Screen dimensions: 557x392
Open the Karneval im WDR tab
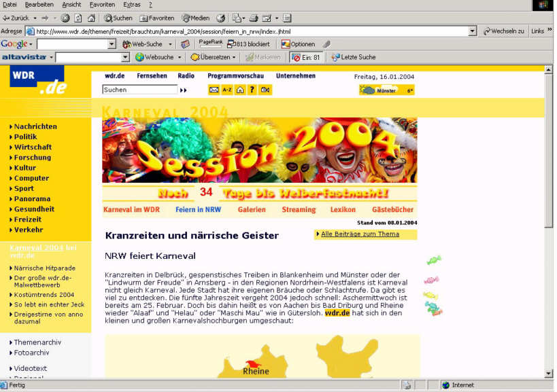131,210
